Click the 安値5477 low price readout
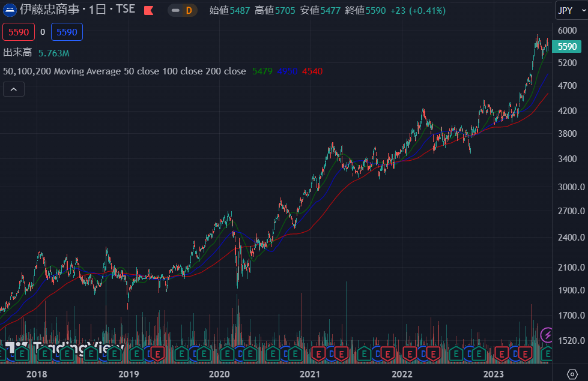 point(320,10)
